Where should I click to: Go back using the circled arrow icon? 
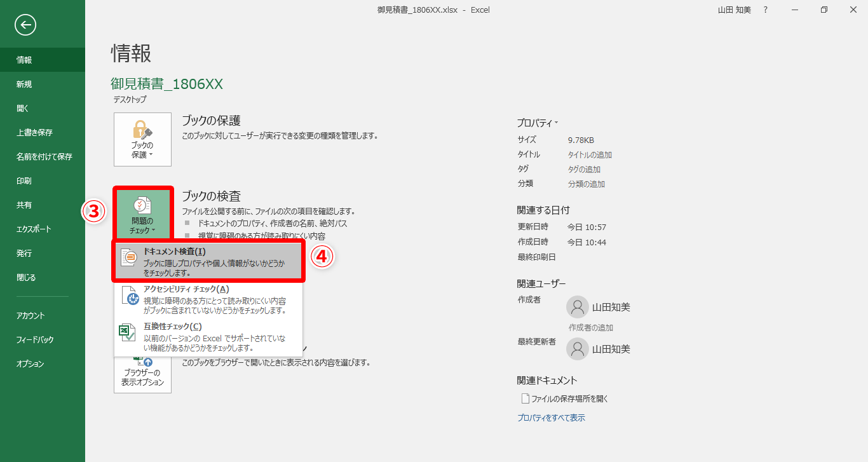tap(25, 25)
